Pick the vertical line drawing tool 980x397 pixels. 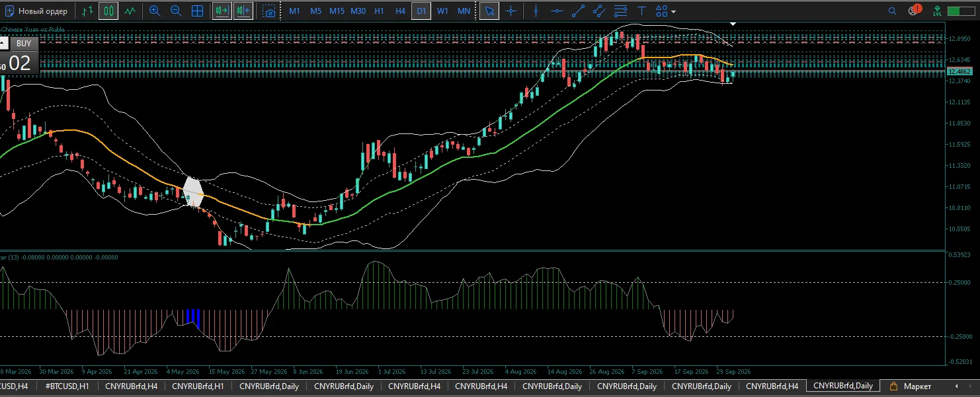(x=536, y=11)
